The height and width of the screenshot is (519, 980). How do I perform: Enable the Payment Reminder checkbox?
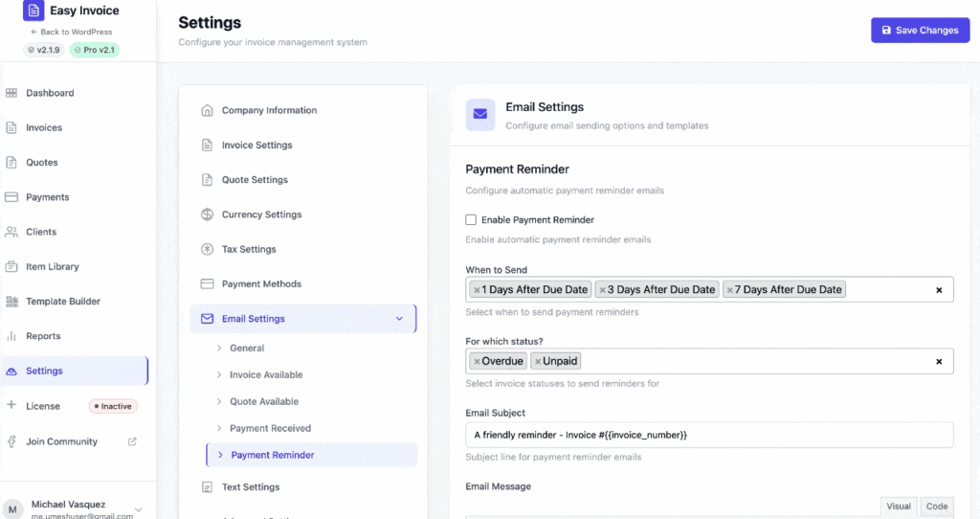tap(471, 219)
